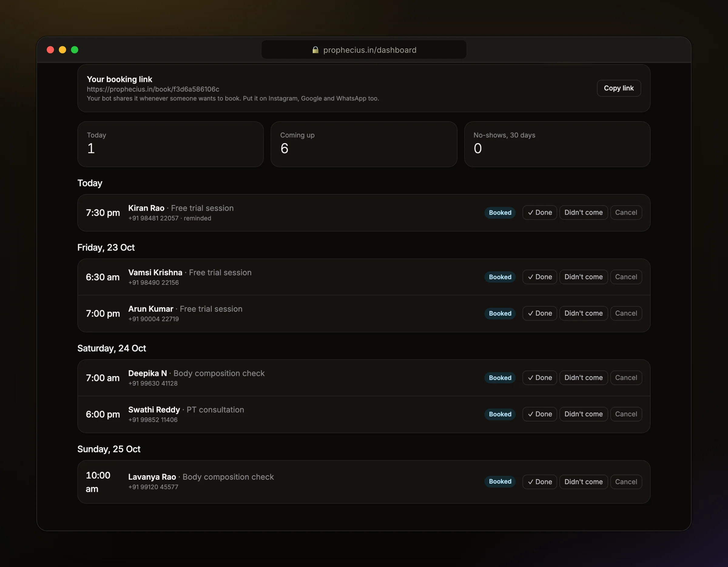
Task: Open the No-shows, 30 days card
Action: point(557,144)
